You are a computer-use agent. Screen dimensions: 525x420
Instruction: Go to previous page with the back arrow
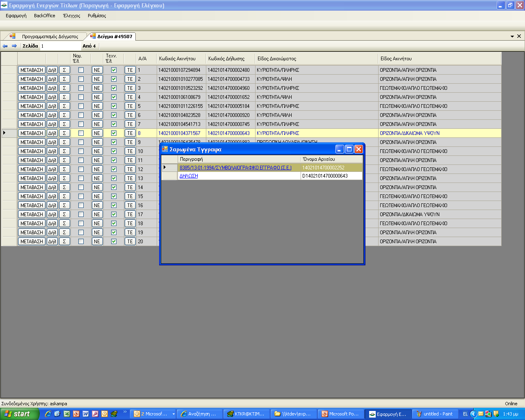pos(5,46)
